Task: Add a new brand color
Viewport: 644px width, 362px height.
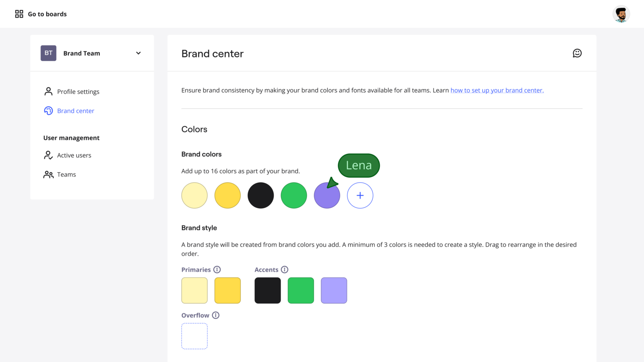Action: click(360, 196)
